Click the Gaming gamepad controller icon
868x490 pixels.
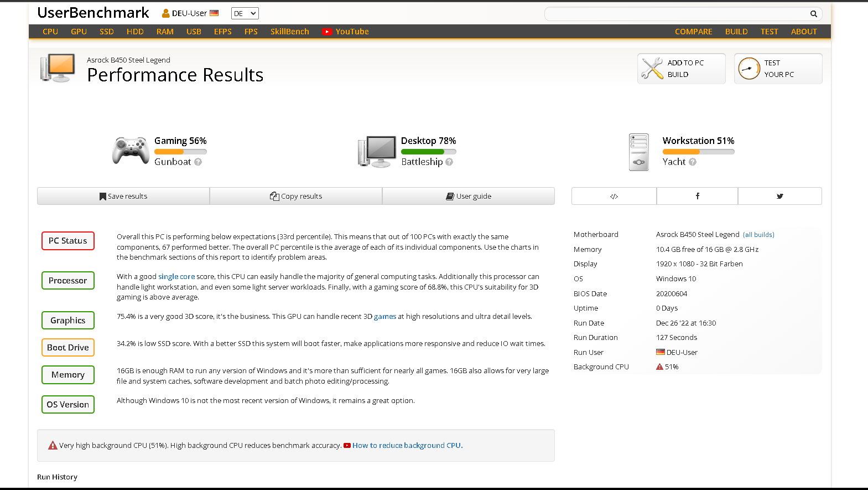131,151
